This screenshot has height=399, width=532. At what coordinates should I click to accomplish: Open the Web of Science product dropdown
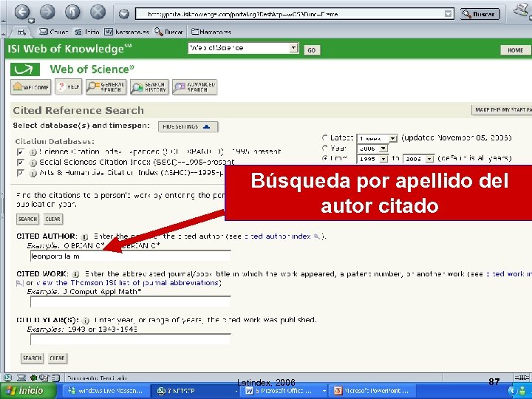click(243, 48)
